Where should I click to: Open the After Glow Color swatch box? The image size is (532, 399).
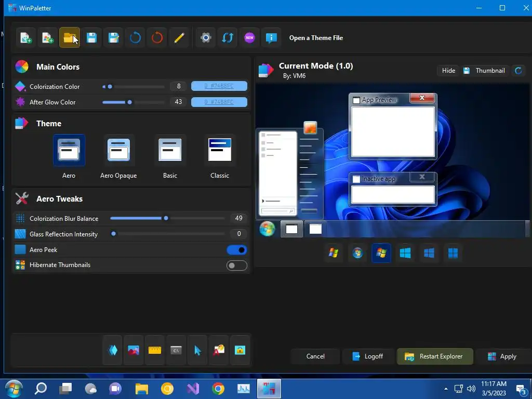pyautogui.click(x=219, y=102)
